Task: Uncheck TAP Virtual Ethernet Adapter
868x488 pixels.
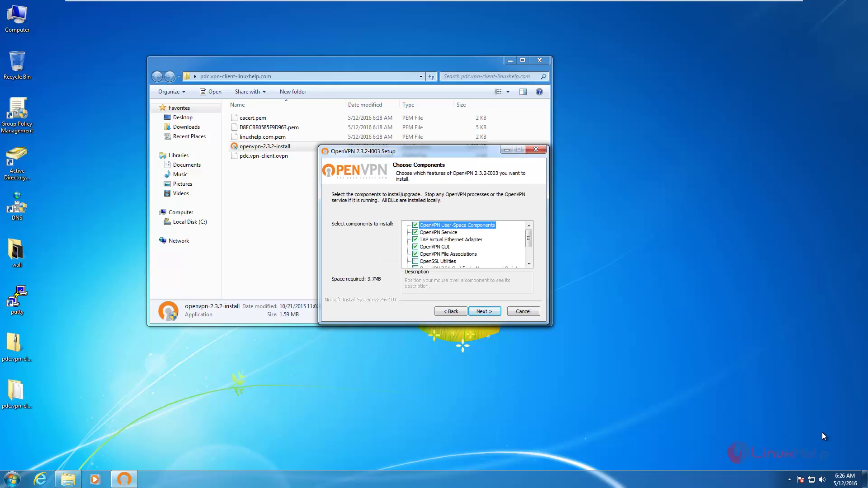Action: click(415, 239)
